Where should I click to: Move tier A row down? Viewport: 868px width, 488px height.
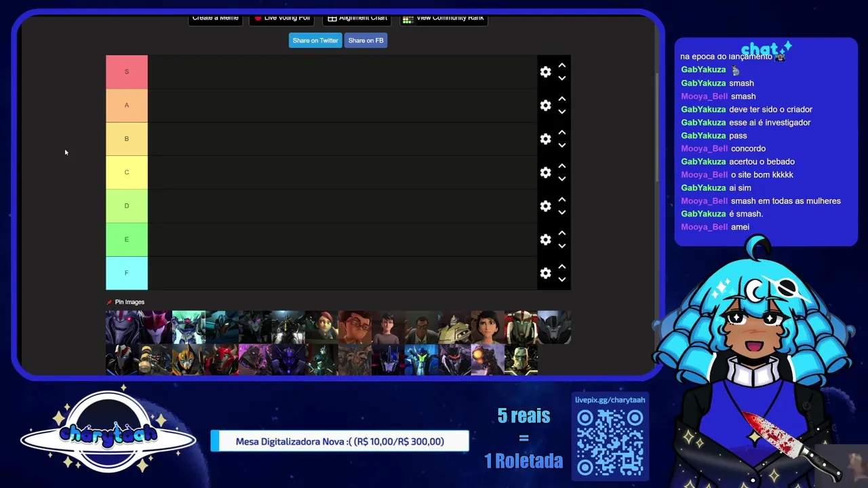[x=561, y=111]
